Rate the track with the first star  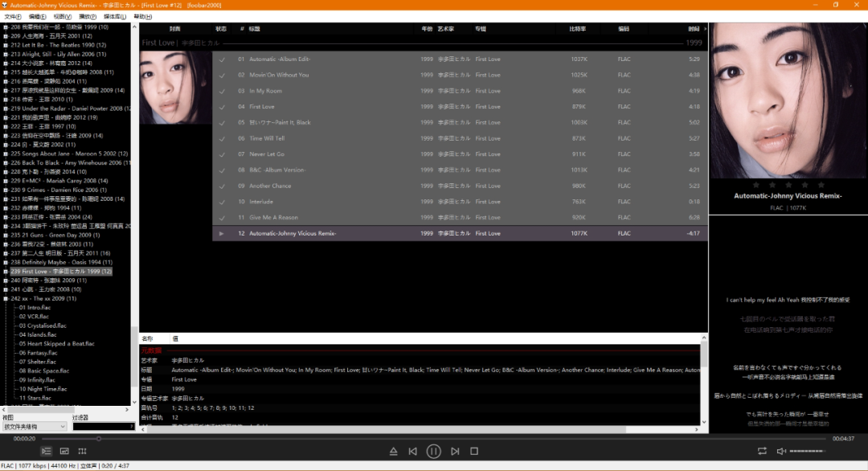click(x=756, y=185)
